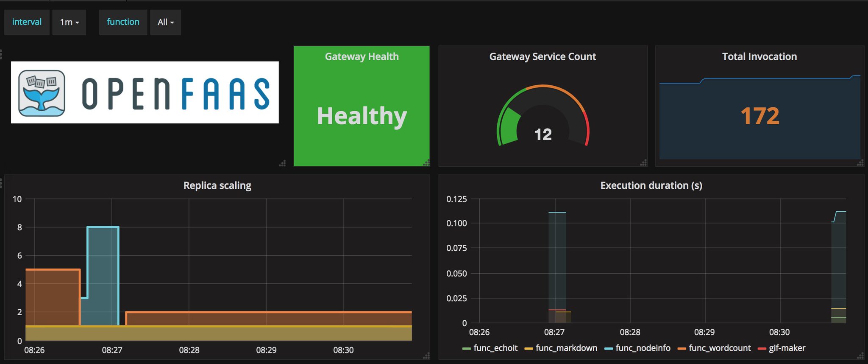The height and width of the screenshot is (364, 868).
Task: Click the function variable label
Action: [123, 22]
